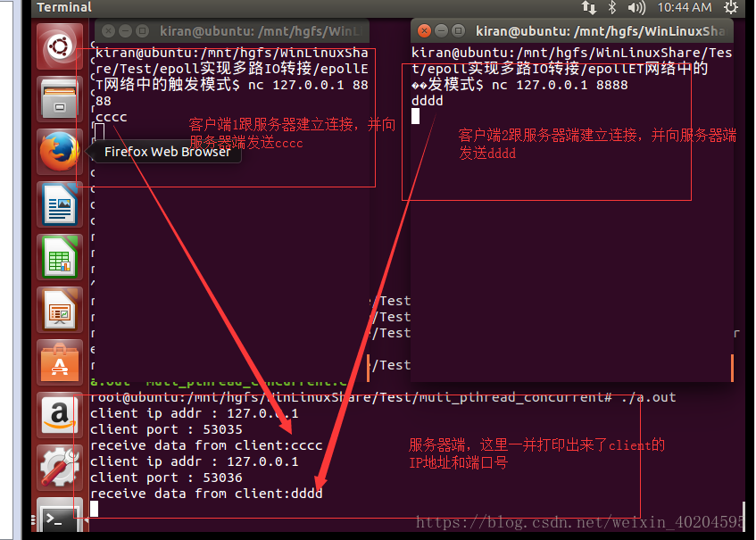This screenshot has width=756, height=540.
Task: Click 'client port : 53035' line
Action: tap(166, 429)
